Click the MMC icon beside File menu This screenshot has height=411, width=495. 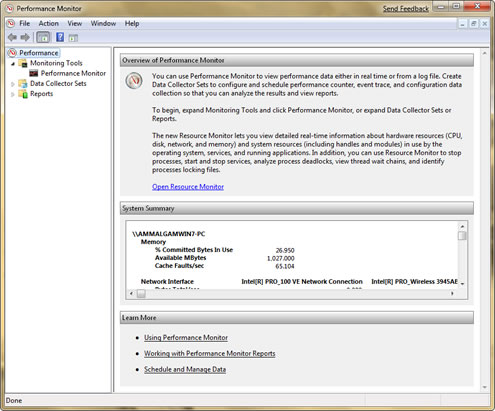tap(11, 23)
